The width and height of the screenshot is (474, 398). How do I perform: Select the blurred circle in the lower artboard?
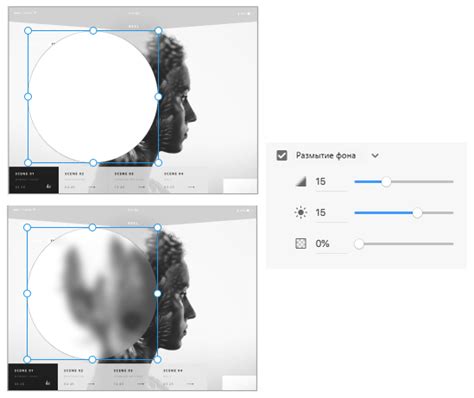point(92,293)
